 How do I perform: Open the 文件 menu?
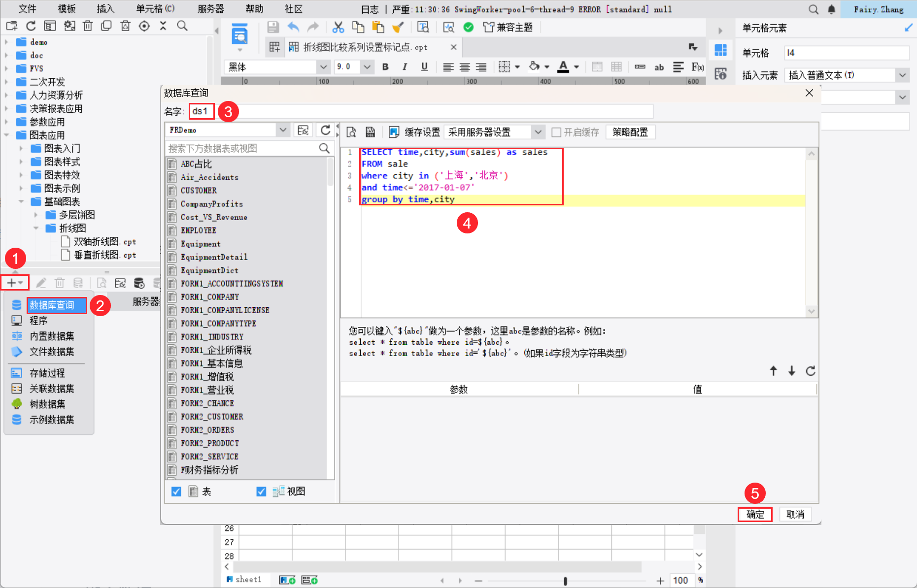click(x=28, y=9)
